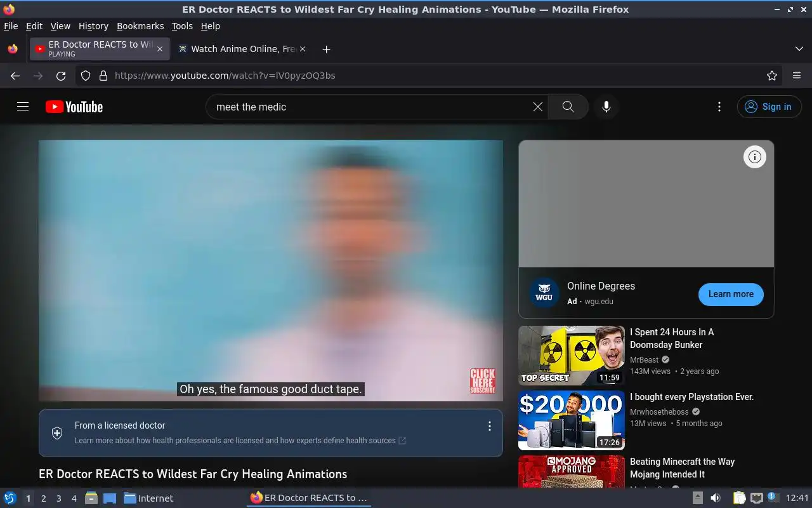Open the Bookmarks menu

tap(140, 26)
